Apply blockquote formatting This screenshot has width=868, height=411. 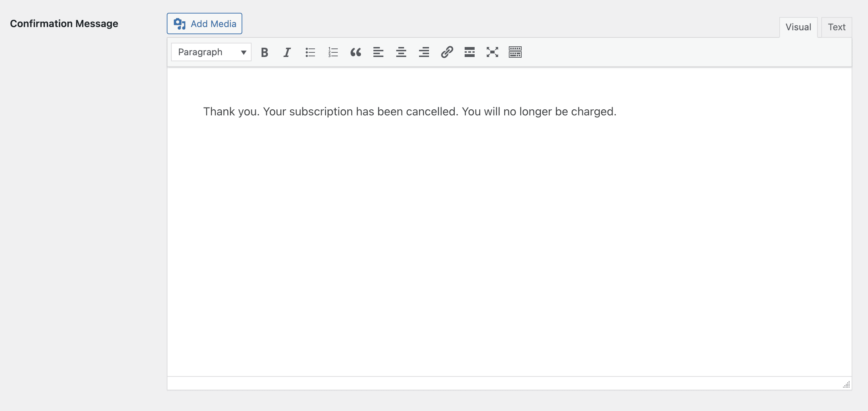coord(356,52)
